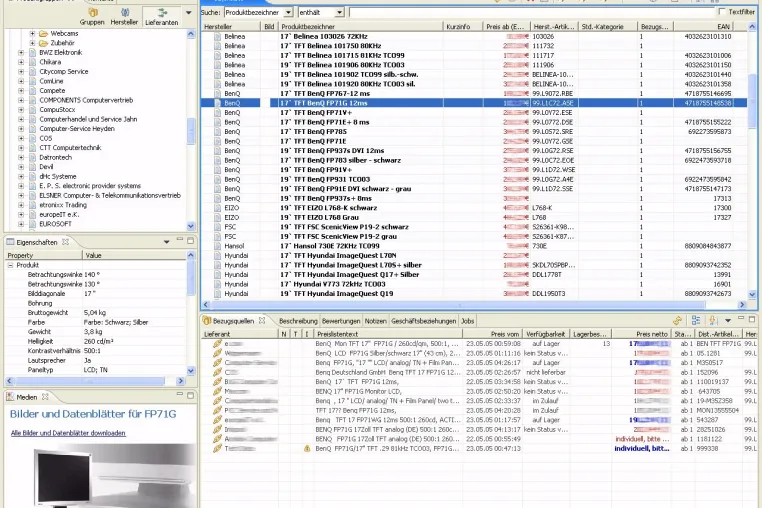Image resolution: width=762 pixels, height=508 pixels.
Task: Sort by Preis netto column header
Action: [x=641, y=334]
